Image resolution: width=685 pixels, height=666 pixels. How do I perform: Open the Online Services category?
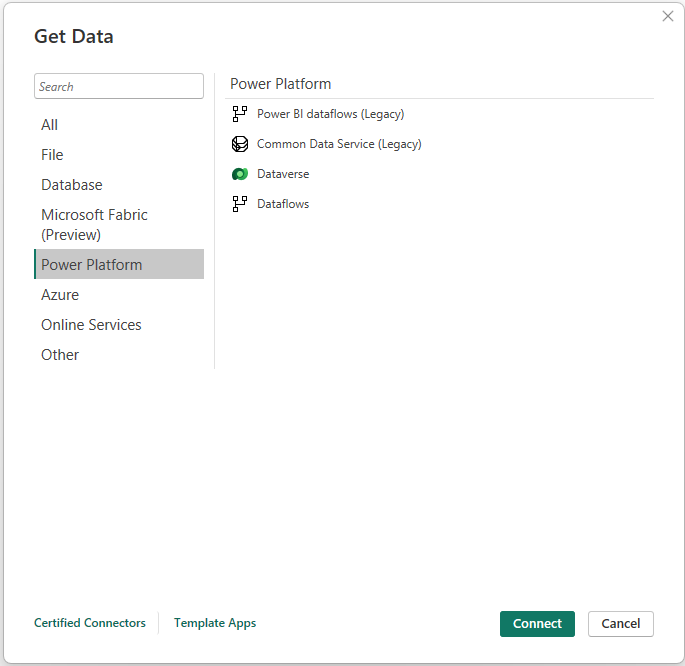91,325
